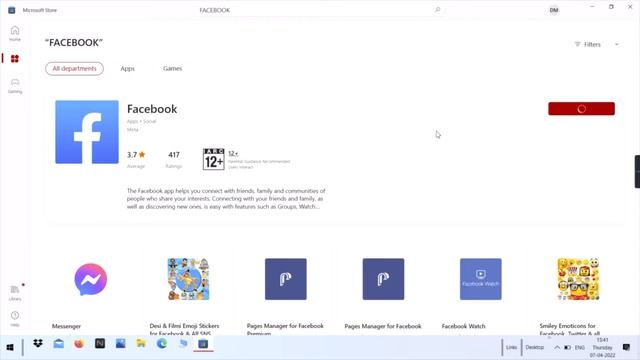This screenshot has height=360, width=640.
Task: Select the All departments filter
Action: coord(74,69)
